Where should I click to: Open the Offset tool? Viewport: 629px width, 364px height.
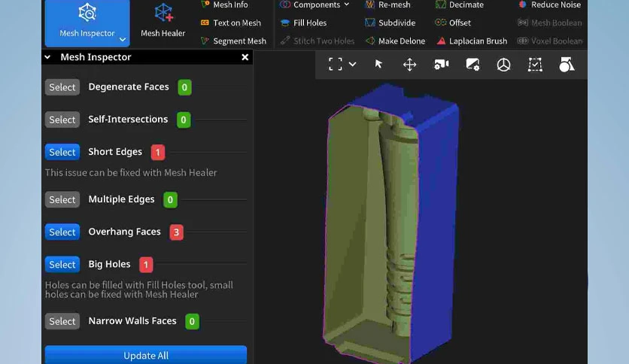[453, 23]
